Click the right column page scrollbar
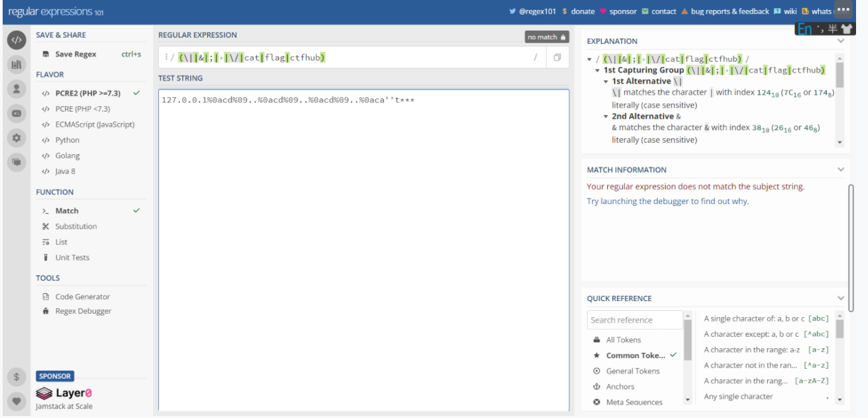The width and height of the screenshot is (868, 418). (x=850, y=249)
